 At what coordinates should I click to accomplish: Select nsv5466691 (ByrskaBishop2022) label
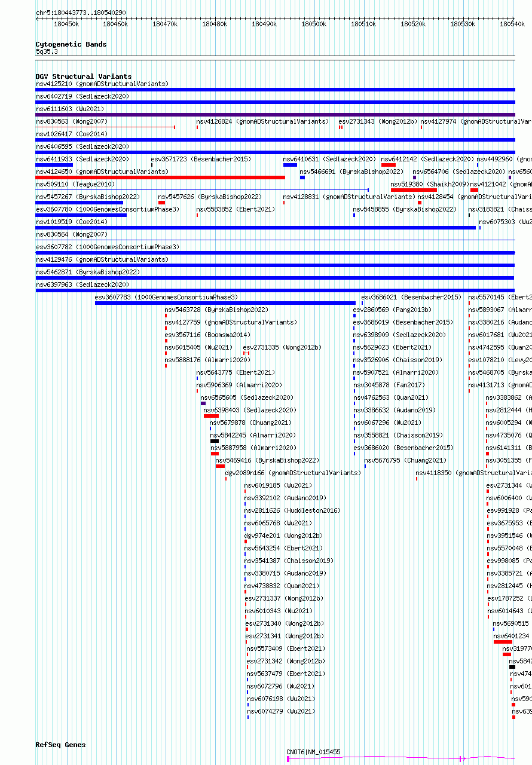point(351,172)
